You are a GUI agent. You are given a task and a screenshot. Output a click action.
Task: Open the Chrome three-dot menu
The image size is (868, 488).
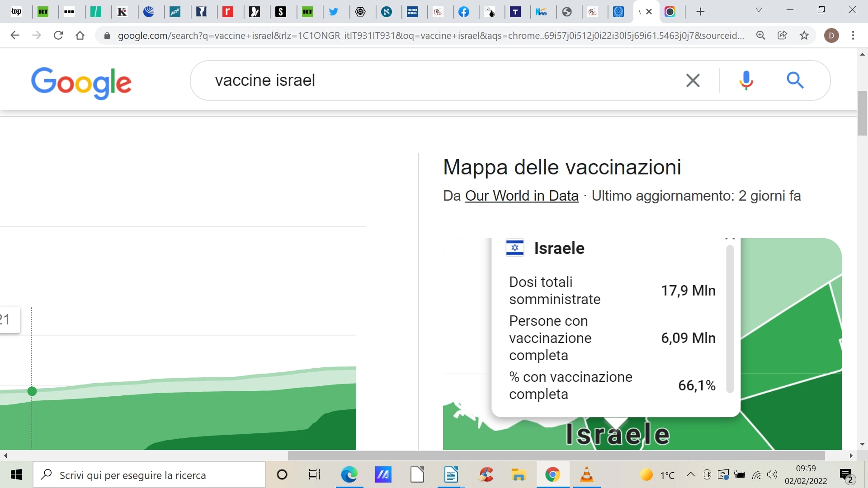(x=853, y=35)
